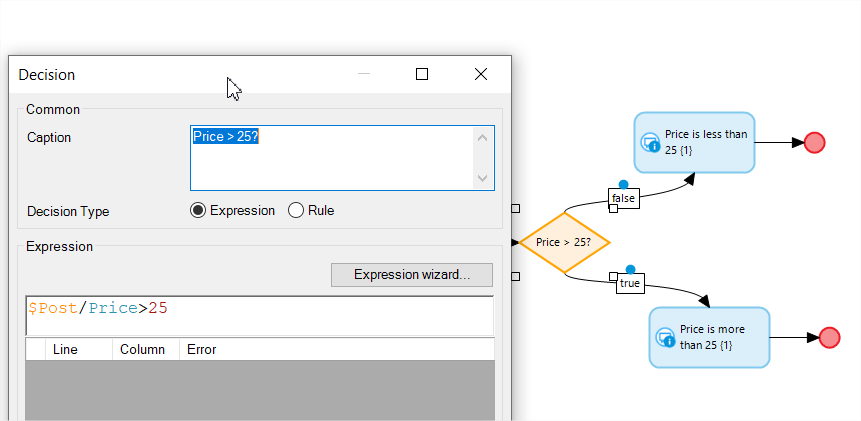861x421 pixels.
Task: Click the square handle beside the true label
Action: coord(613,277)
